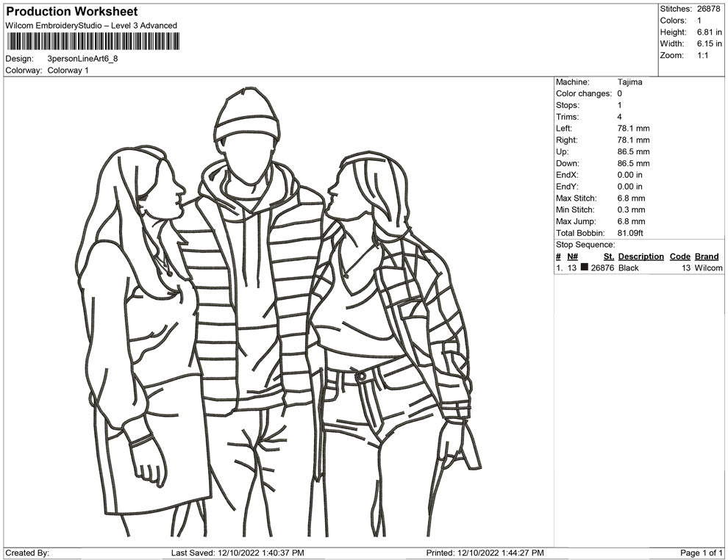Click the Production Worksheet title
728x560 pixels.
click(72, 12)
